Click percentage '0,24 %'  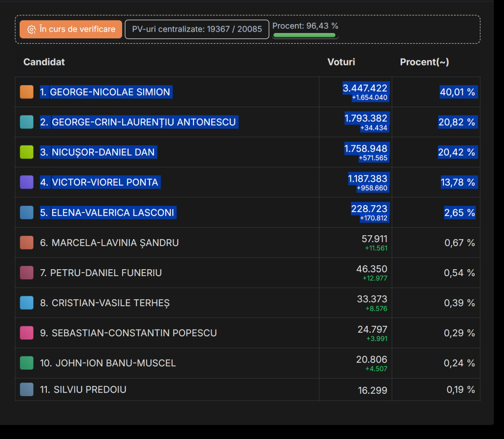(x=459, y=363)
